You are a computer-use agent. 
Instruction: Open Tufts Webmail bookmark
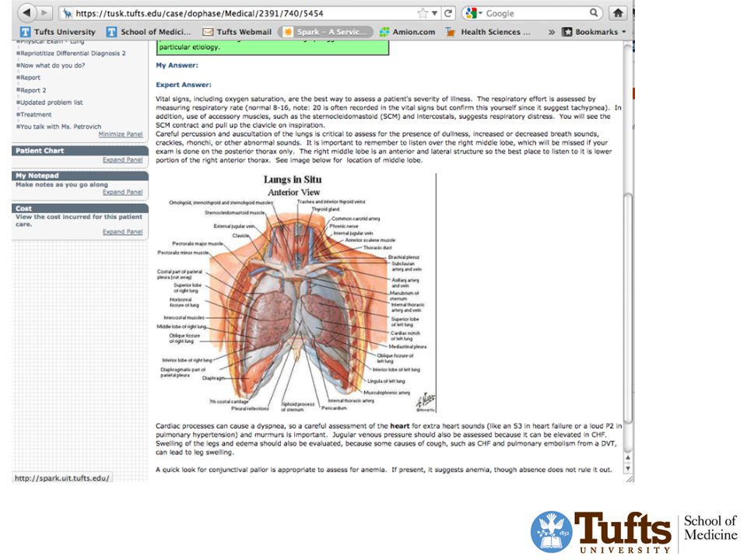[x=237, y=32]
